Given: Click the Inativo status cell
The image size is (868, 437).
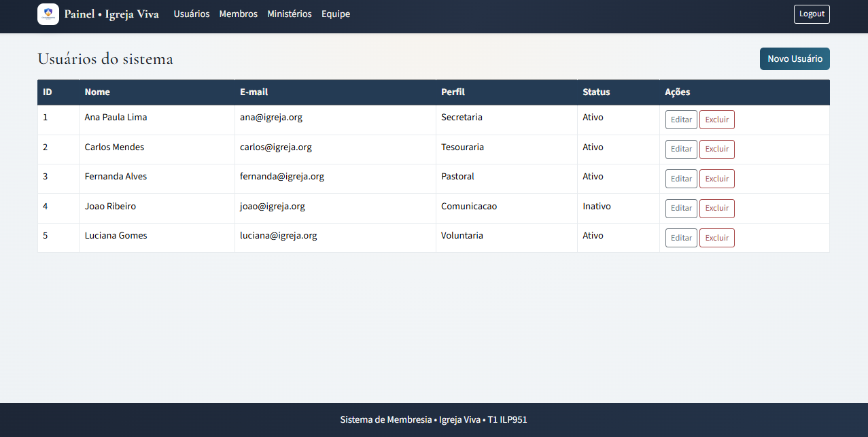Looking at the screenshot, I should 597,207.
